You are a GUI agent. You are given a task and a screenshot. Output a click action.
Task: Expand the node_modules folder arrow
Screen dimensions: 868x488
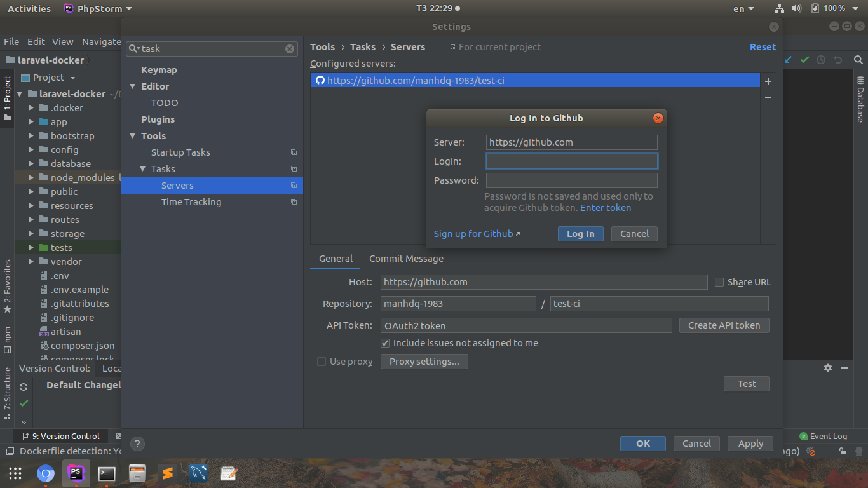click(x=31, y=178)
